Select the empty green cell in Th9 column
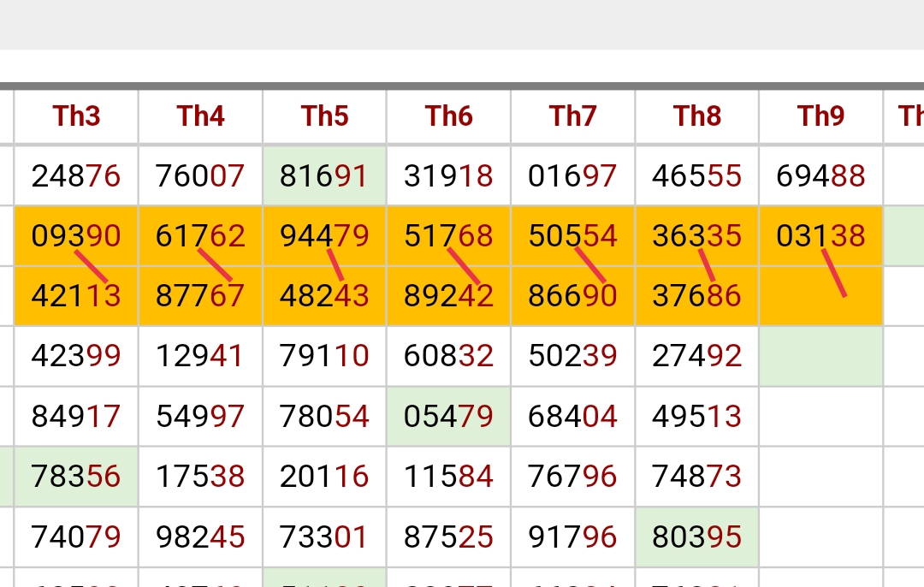Screen dimensions: 924x587 (x=820, y=356)
